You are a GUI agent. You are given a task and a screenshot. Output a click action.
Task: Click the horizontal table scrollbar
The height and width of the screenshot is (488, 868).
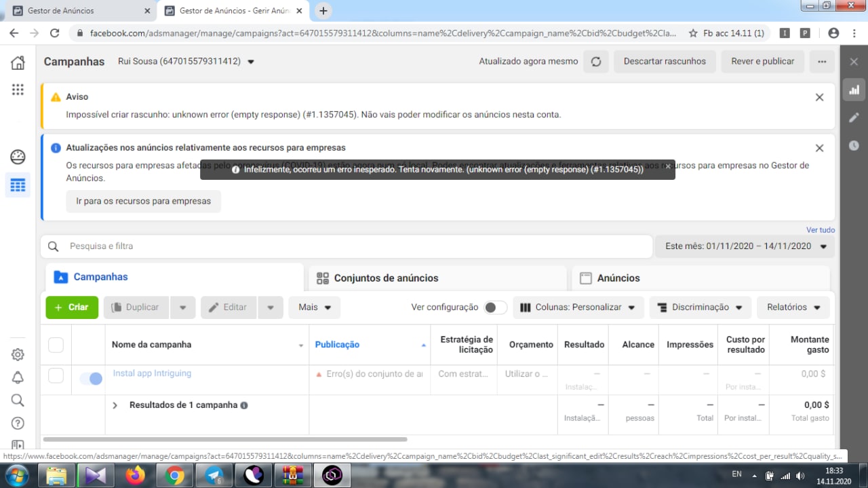click(x=225, y=440)
